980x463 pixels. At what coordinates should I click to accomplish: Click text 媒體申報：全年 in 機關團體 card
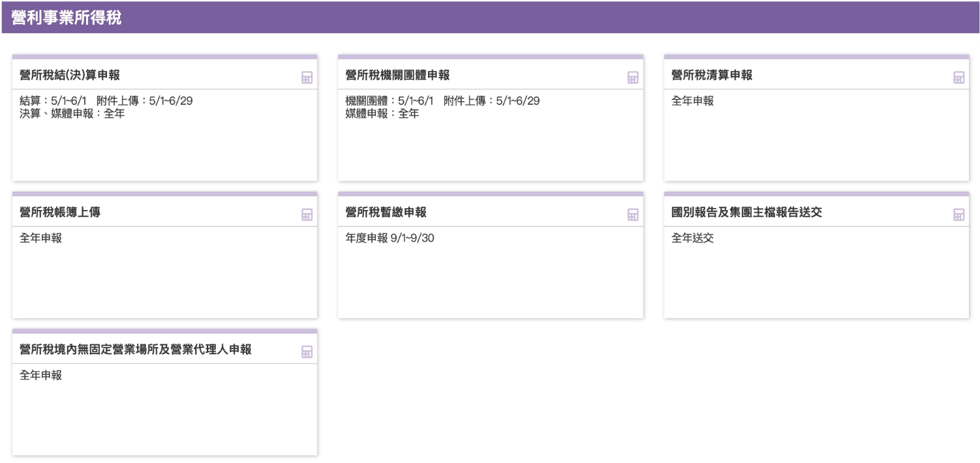[382, 113]
